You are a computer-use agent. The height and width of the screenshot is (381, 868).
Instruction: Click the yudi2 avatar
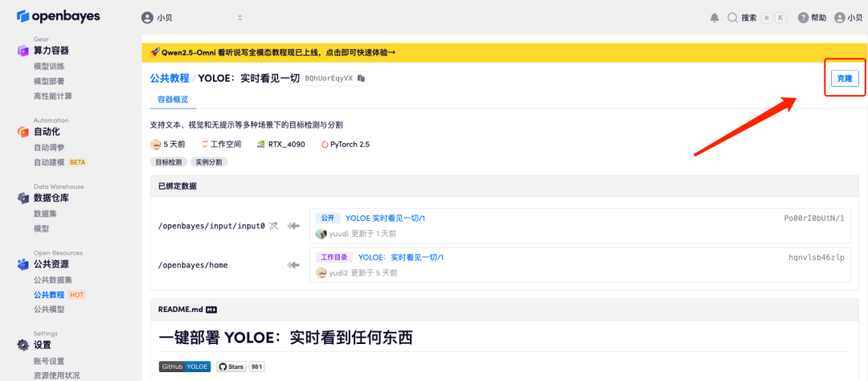pos(321,272)
